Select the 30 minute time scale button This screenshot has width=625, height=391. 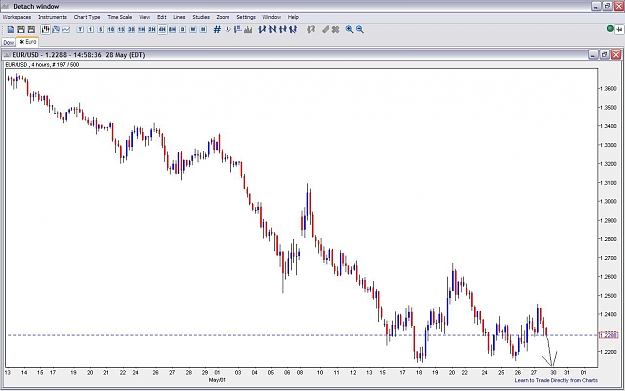pyautogui.click(x=131, y=29)
